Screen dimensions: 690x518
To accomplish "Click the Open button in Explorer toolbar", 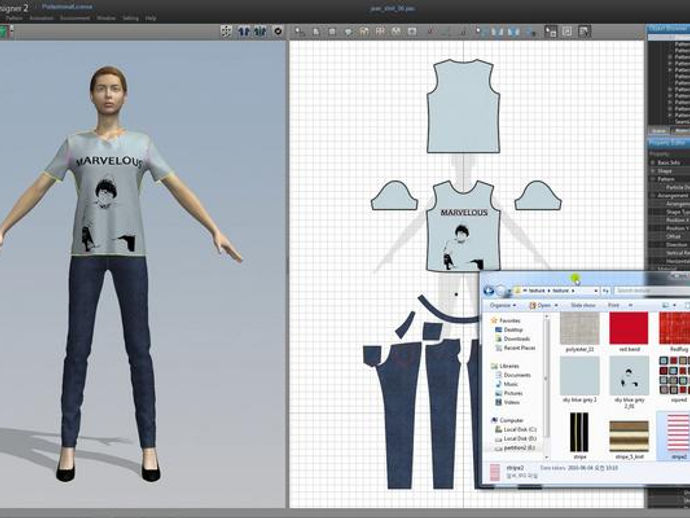I will tap(540, 305).
